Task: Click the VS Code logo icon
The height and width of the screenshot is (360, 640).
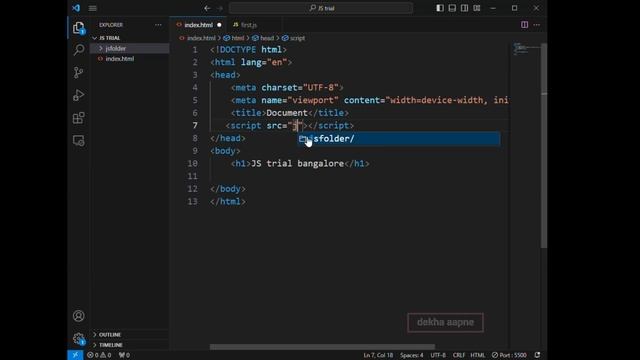Action: pyautogui.click(x=76, y=8)
